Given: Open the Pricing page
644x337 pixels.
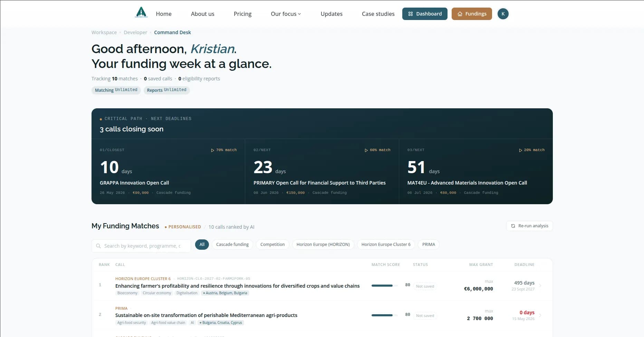Looking at the screenshot, I should (242, 14).
